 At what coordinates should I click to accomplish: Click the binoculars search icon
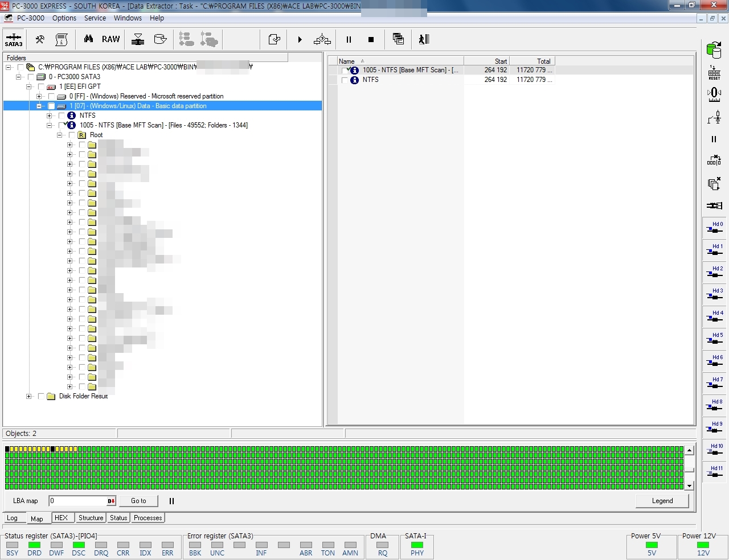click(88, 39)
